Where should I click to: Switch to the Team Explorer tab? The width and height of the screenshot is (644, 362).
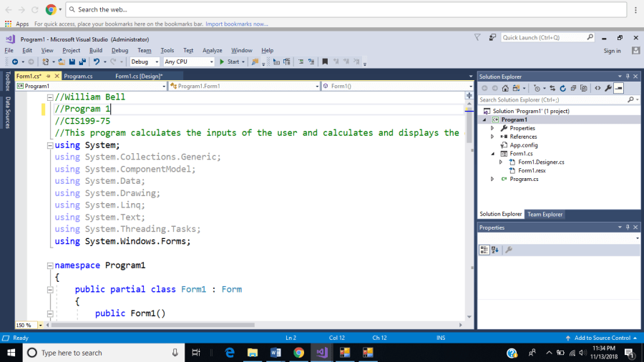pyautogui.click(x=545, y=214)
